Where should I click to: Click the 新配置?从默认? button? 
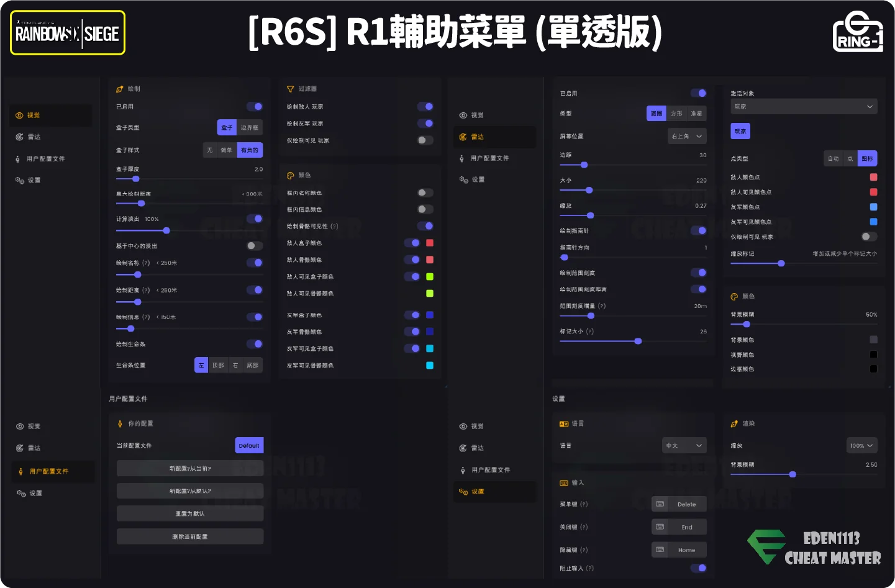pos(190,491)
